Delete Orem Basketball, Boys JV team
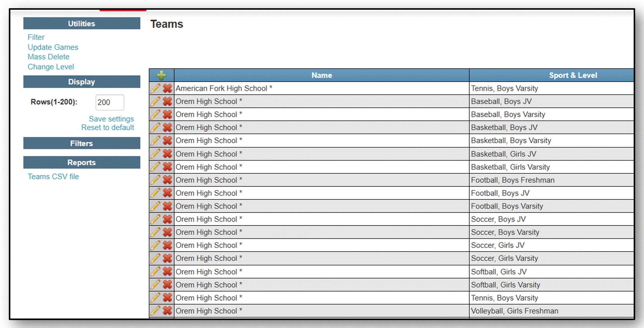Image resolution: width=644 pixels, height=328 pixels. click(x=167, y=128)
